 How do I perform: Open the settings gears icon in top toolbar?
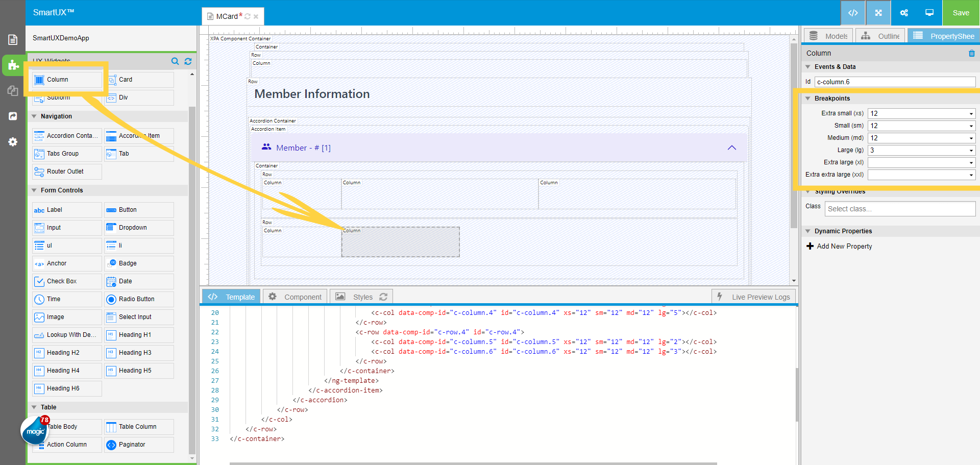(904, 13)
